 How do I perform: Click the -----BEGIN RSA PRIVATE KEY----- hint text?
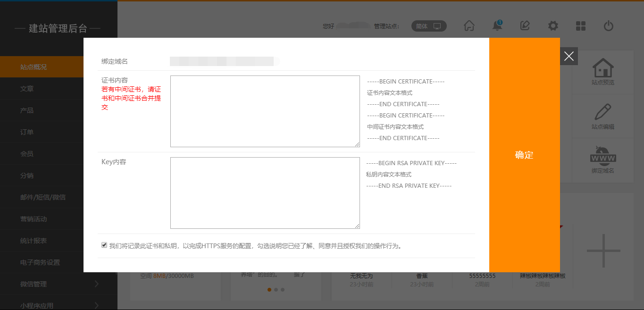[411, 163]
